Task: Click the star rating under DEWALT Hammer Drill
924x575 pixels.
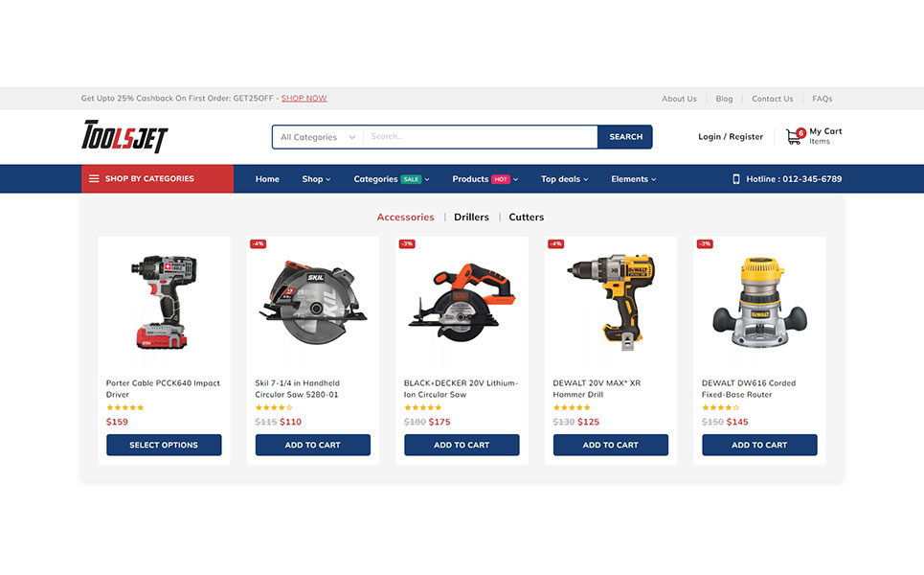Action: coord(572,407)
